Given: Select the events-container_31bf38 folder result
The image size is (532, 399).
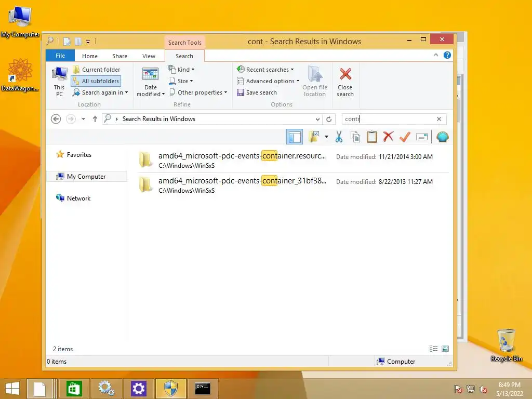Looking at the screenshot, I should click(294, 185).
